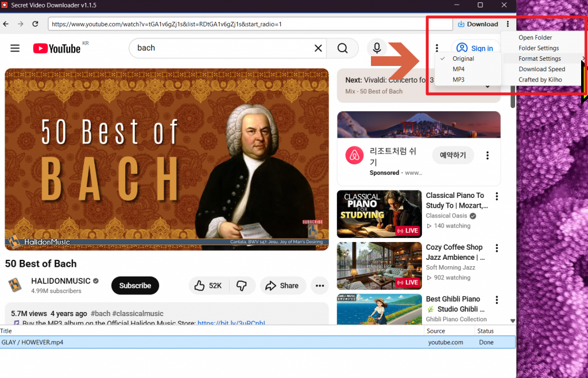Click the Airbnb advertiser logo
This screenshot has height=378, width=588.
click(354, 155)
